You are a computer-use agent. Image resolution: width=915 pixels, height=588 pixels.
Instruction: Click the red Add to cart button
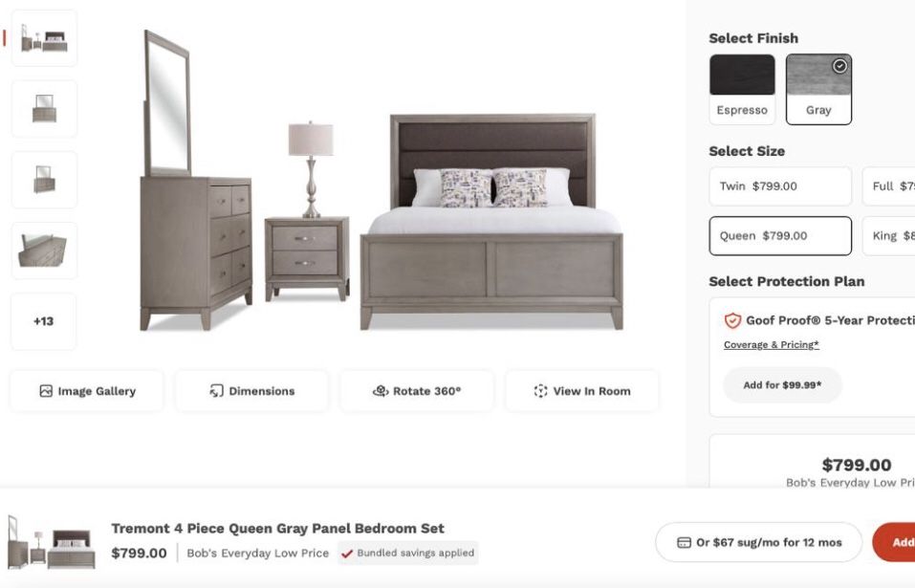point(897,542)
